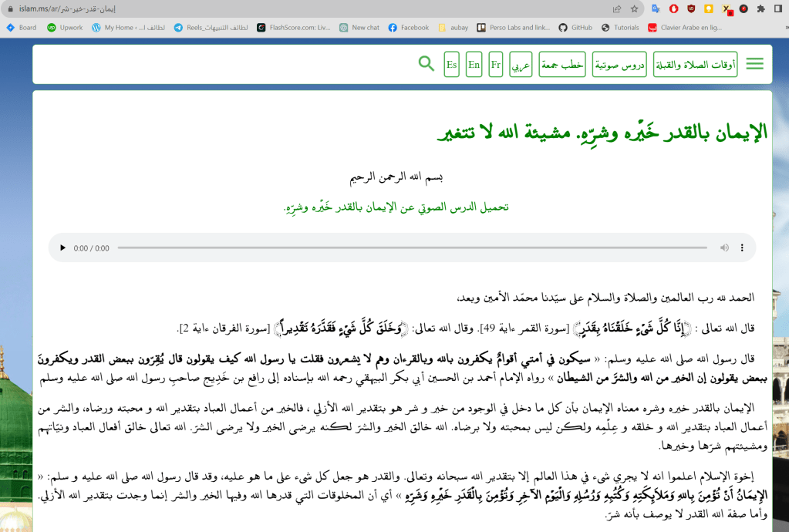Open the hamburger menu on the site header
The image size is (789, 532).
[754, 64]
